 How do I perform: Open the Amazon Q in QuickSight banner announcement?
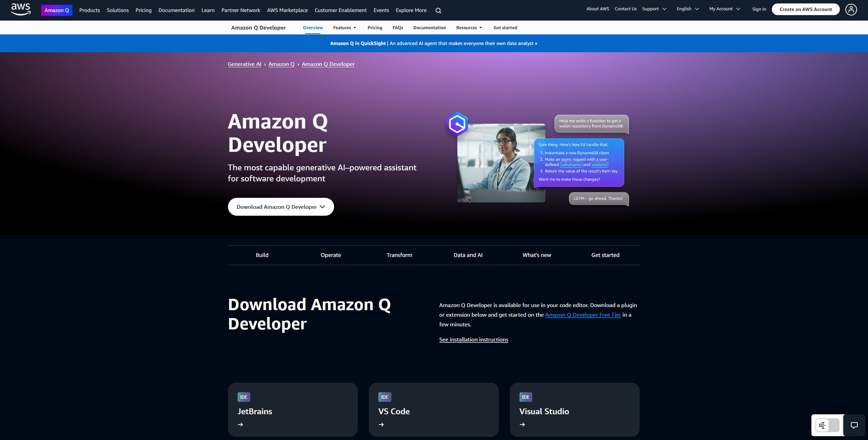(x=434, y=43)
